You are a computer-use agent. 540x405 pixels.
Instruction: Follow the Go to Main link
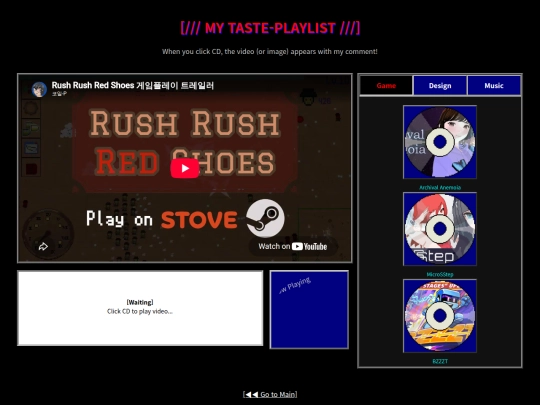(270, 394)
